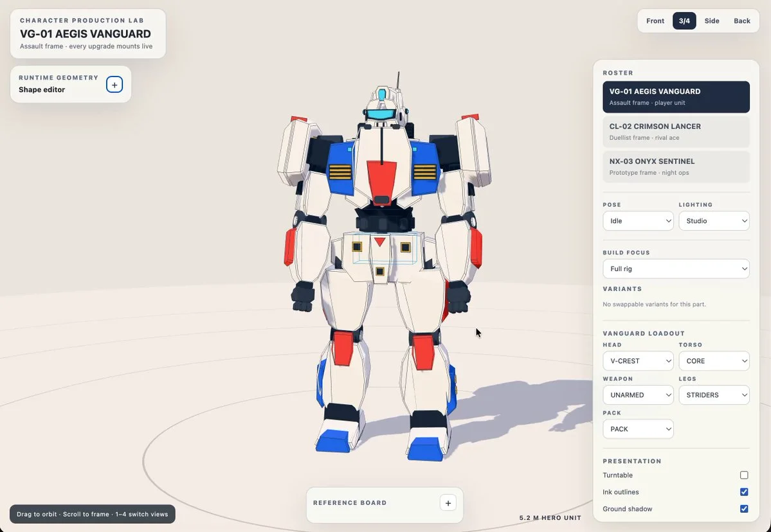771x532 pixels.
Task: Select VG-01 AEGIS VANGUARD roster entry
Action: [x=676, y=97]
